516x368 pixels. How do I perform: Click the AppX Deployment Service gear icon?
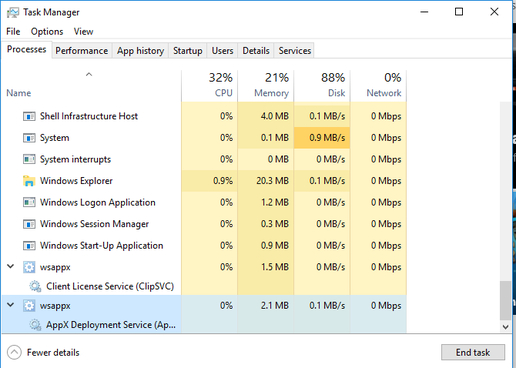35,325
